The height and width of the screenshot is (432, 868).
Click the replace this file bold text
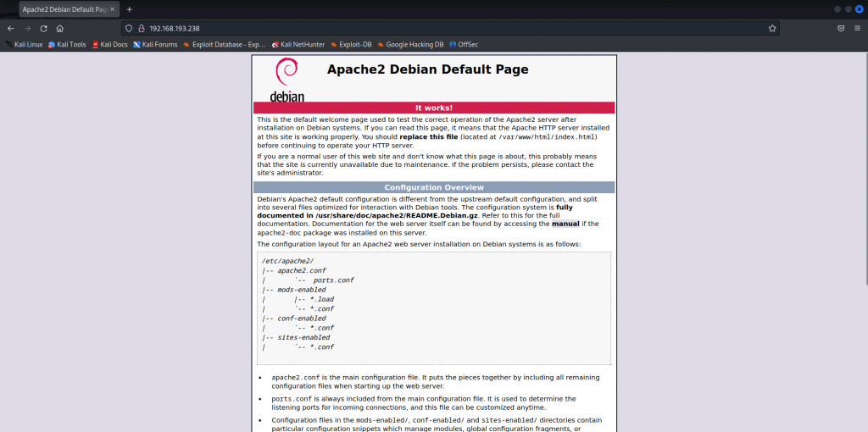point(429,136)
